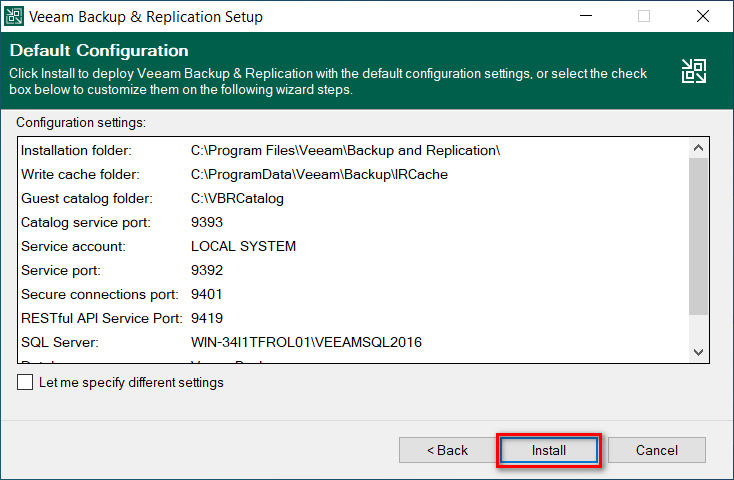Click the settings list scrollbar thumb
The height and width of the screenshot is (480, 734).
click(x=698, y=236)
